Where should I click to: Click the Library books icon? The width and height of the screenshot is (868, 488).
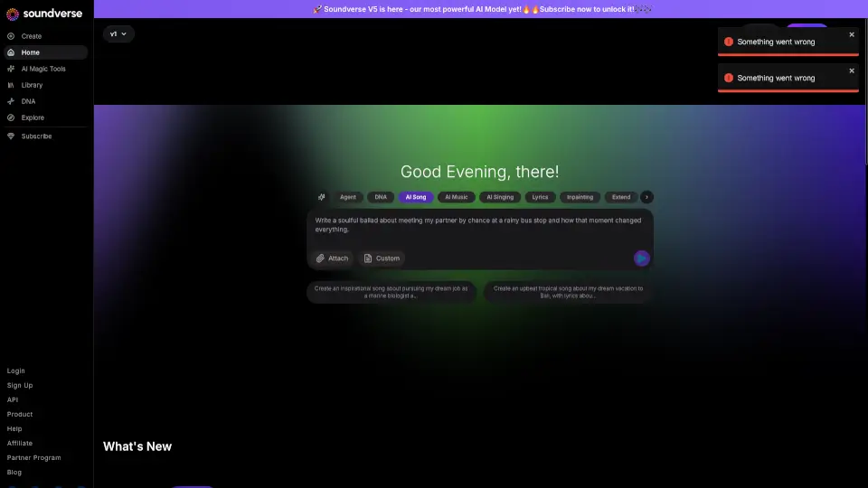pos(11,85)
